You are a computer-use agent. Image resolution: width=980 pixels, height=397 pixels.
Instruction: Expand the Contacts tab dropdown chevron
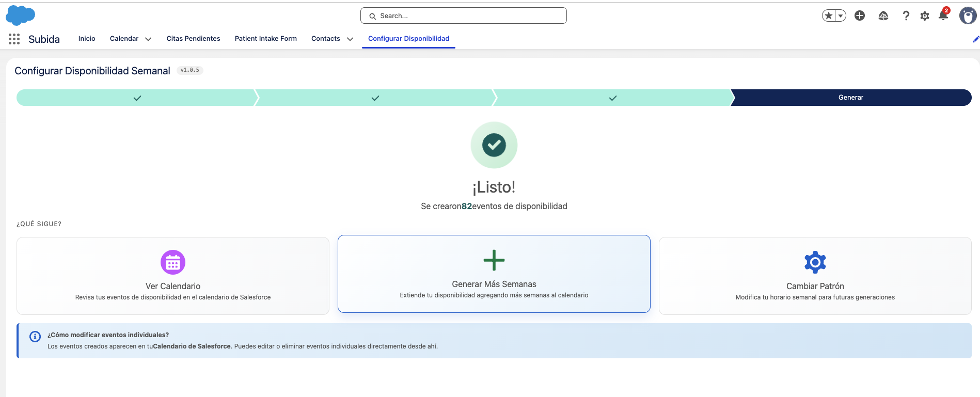(x=350, y=39)
